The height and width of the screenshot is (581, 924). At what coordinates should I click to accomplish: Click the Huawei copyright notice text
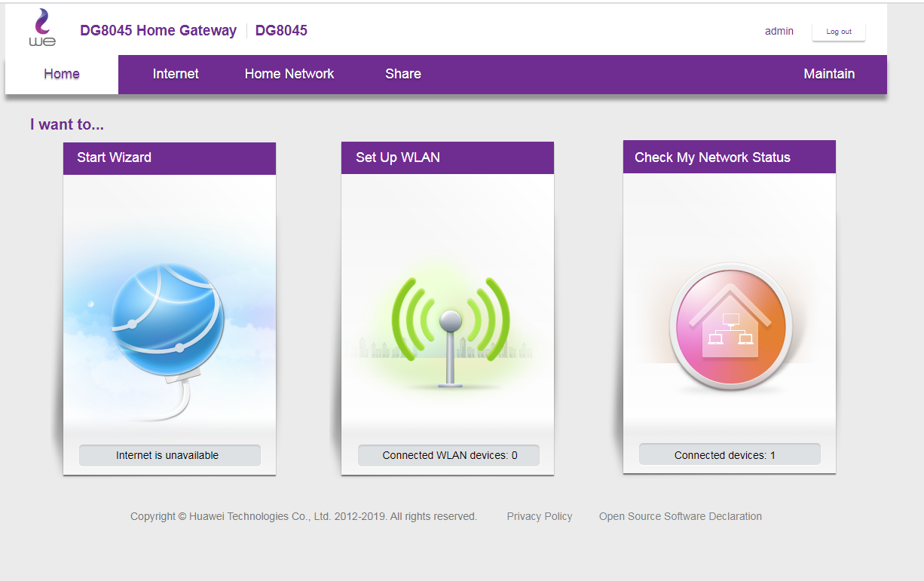(304, 516)
